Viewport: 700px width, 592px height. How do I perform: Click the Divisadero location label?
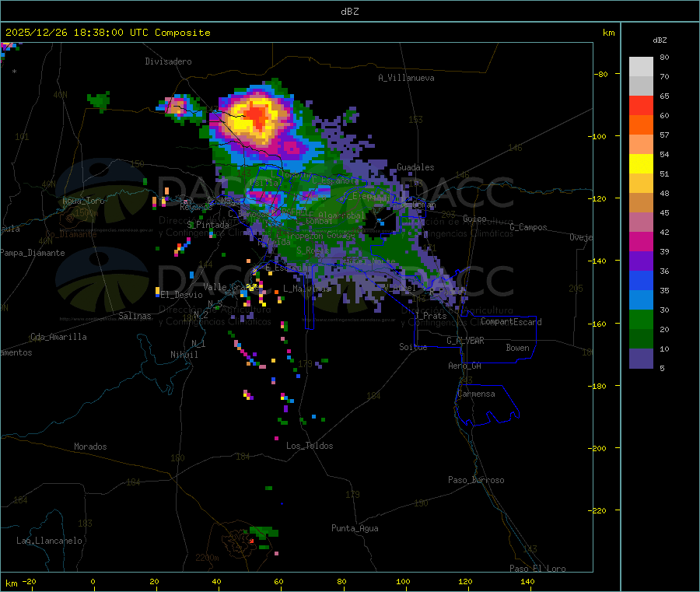168,61
